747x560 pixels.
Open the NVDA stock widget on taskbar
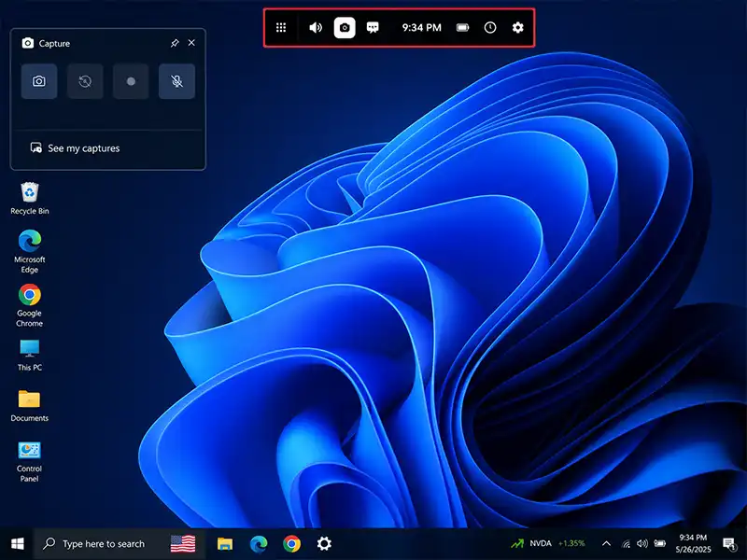548,543
